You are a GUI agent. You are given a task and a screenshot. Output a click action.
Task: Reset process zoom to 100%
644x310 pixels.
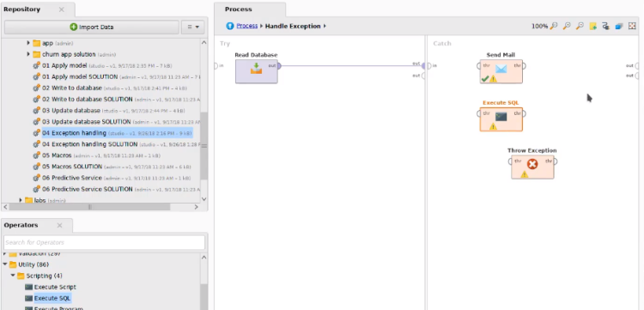tap(554, 27)
